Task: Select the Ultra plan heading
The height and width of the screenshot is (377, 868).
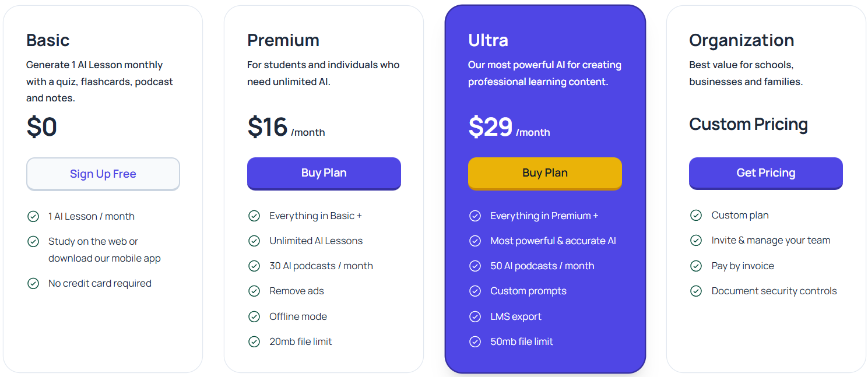Action: 489,40
